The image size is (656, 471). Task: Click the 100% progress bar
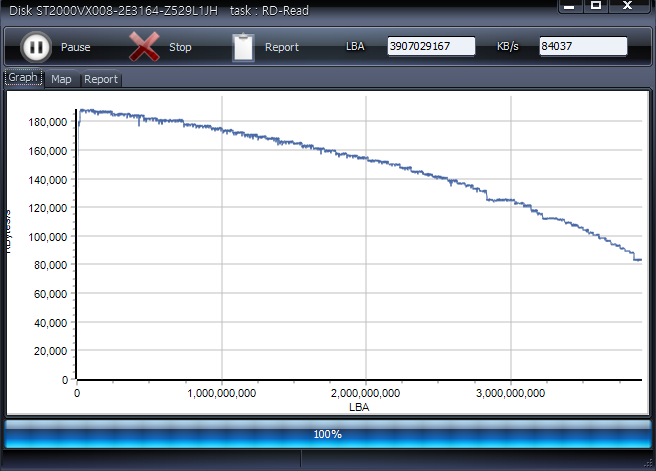[328, 434]
